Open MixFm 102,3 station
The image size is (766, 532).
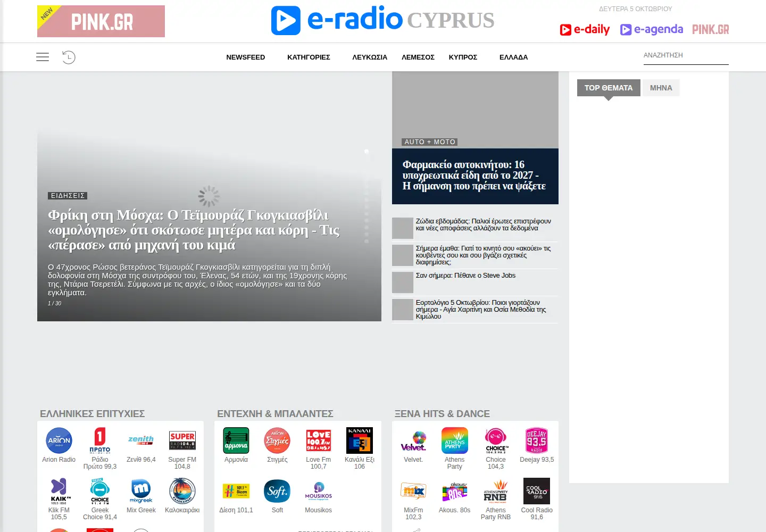pyautogui.click(x=413, y=499)
